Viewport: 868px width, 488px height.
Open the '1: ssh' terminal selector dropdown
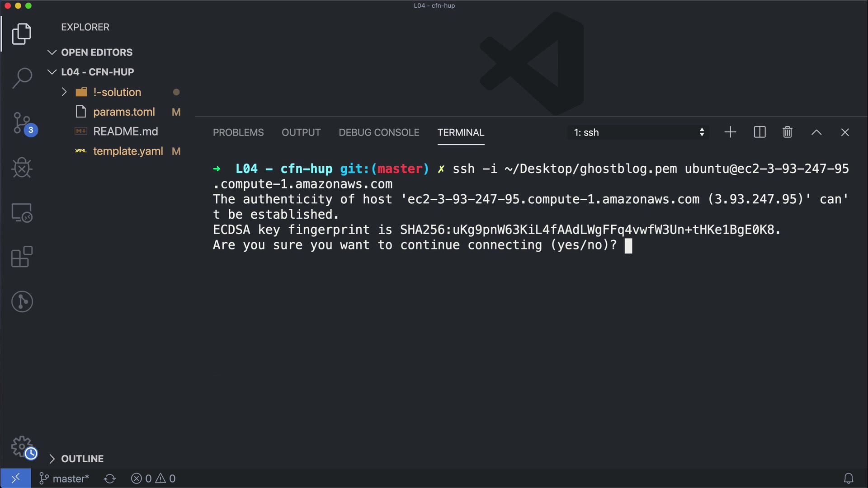coord(638,132)
